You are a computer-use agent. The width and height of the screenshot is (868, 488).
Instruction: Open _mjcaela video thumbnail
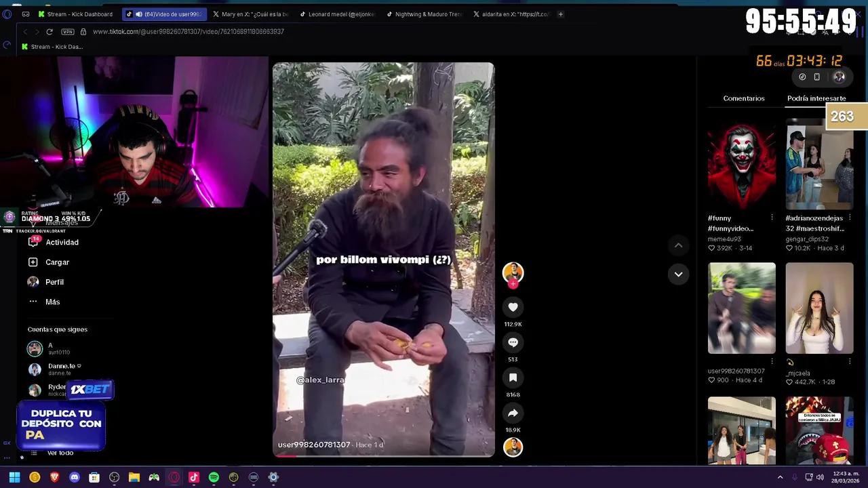tap(819, 308)
